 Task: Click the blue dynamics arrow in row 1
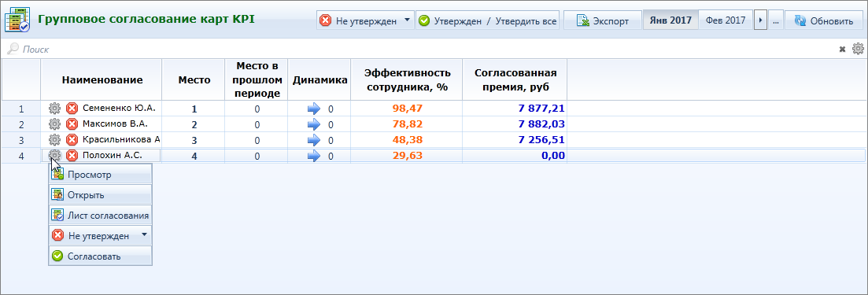pyautogui.click(x=314, y=109)
